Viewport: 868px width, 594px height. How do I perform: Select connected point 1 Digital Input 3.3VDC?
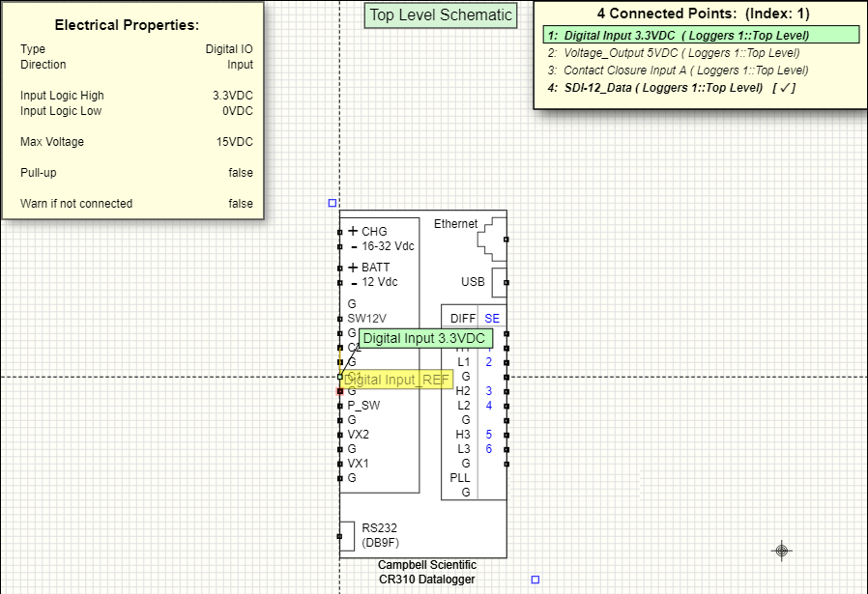(678, 36)
